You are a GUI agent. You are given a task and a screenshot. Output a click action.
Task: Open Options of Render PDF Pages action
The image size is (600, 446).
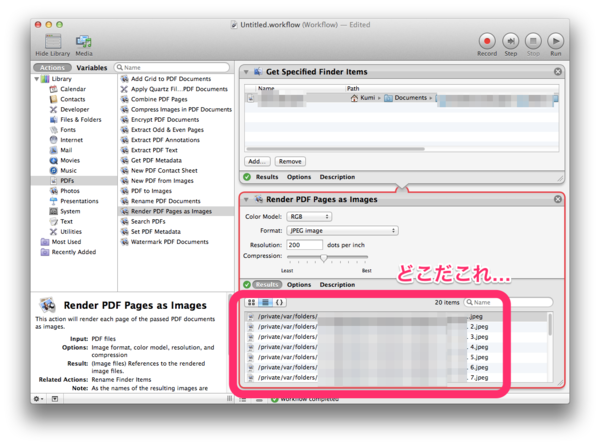(x=299, y=285)
